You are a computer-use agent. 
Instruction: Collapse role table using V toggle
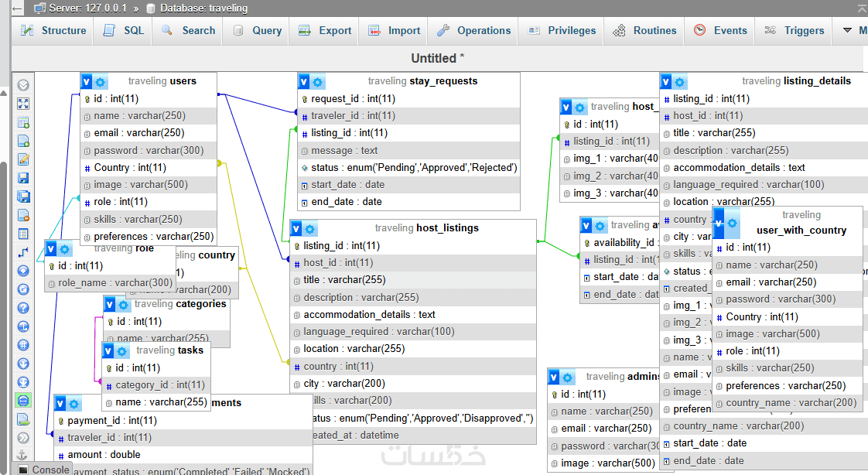[x=52, y=249]
